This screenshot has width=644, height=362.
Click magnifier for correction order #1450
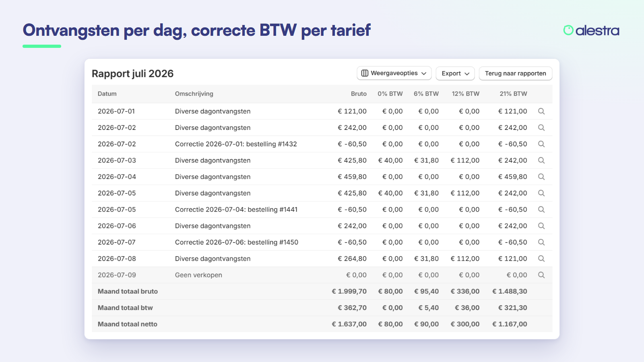coord(541,243)
